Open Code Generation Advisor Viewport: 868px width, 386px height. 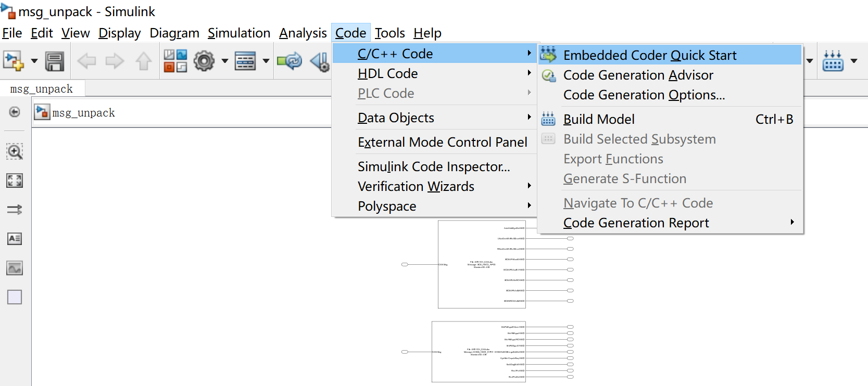click(x=670, y=75)
